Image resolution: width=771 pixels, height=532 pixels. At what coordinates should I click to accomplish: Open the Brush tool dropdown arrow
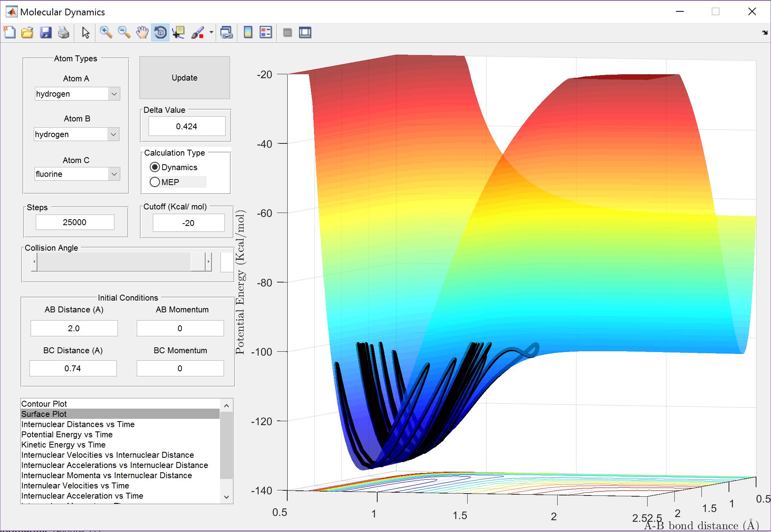tap(211, 33)
